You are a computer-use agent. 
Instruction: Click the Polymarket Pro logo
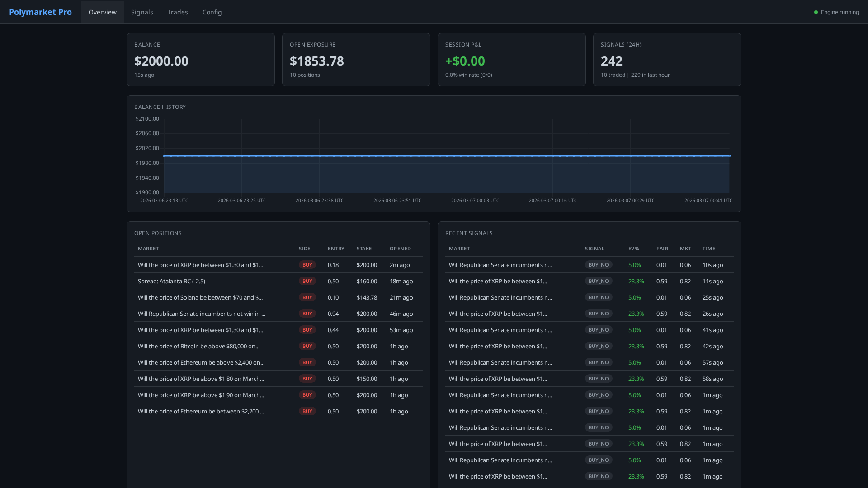tap(40, 12)
